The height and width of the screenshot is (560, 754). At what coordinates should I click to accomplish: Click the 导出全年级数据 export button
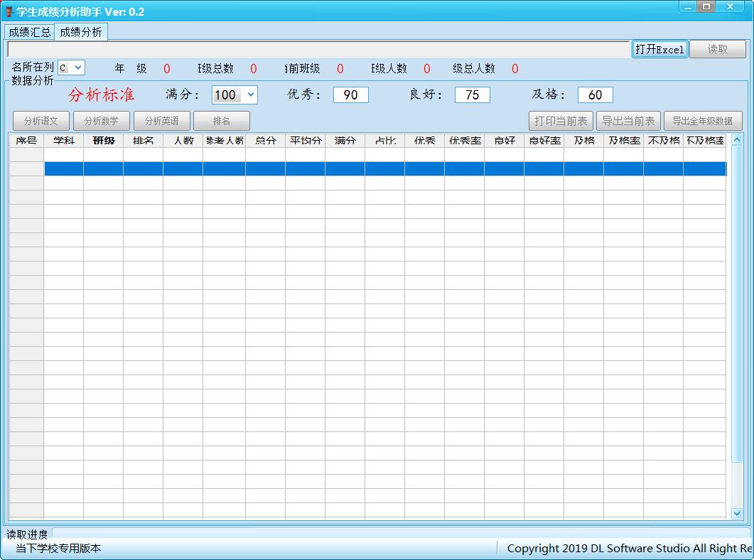tap(703, 120)
